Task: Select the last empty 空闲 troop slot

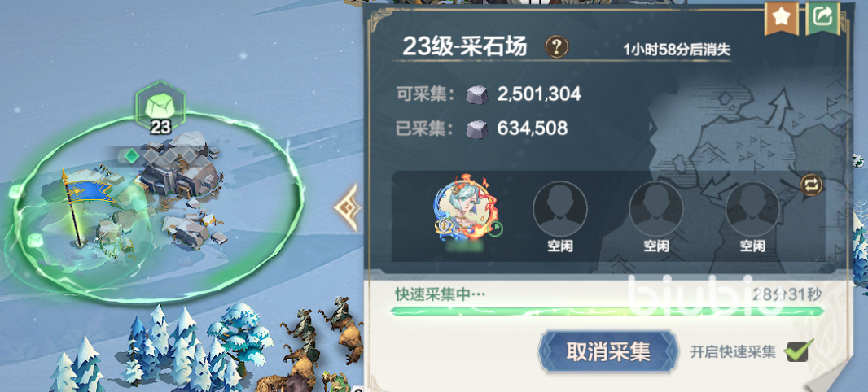Action: (x=752, y=217)
